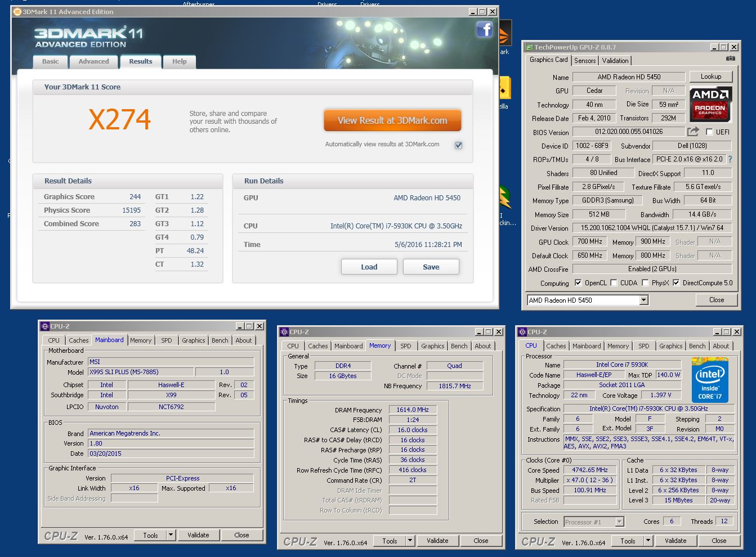Click BIOS version share/export icon in GPU-Z
The width and height of the screenshot is (756, 557).
[x=694, y=132]
